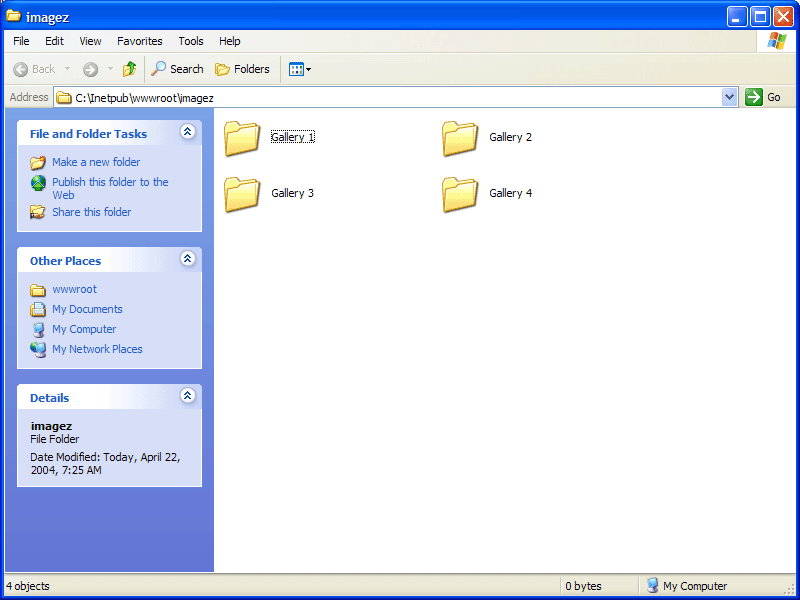
Task: Click Share this folder link
Action: 91,212
